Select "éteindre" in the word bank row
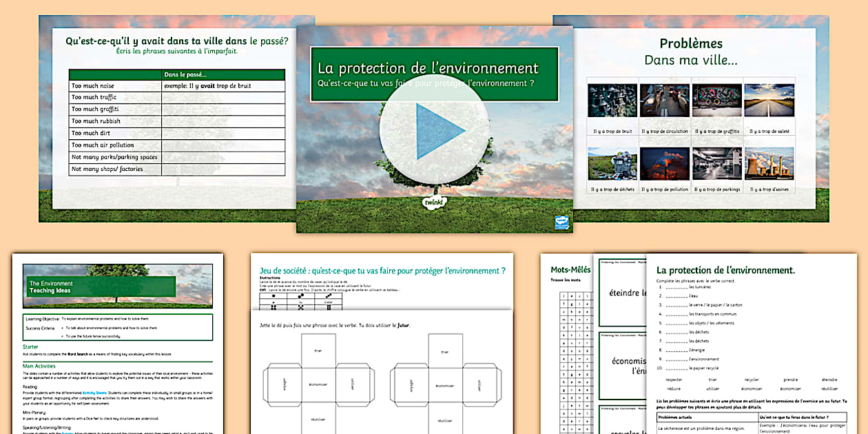 pos(829,379)
